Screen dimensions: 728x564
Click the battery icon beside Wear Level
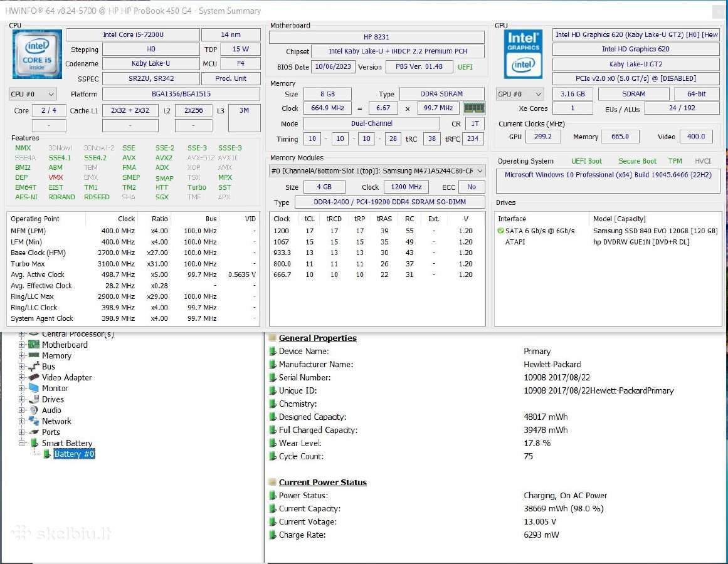273,443
